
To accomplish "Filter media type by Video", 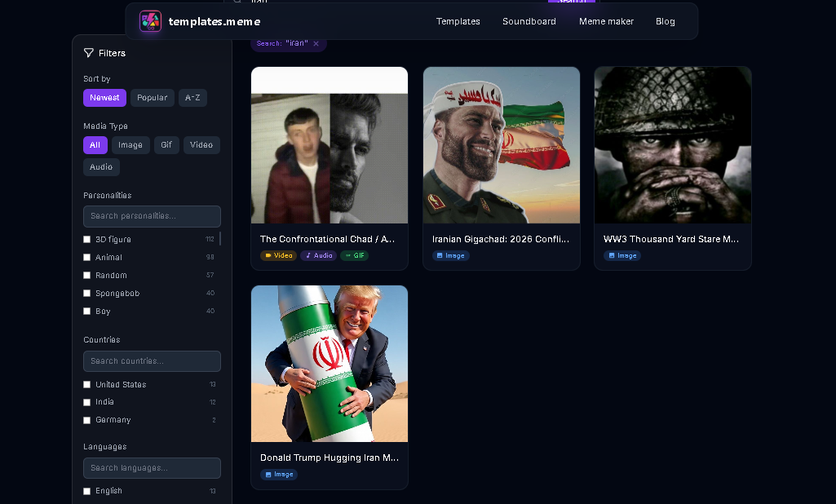I will click(x=201, y=145).
